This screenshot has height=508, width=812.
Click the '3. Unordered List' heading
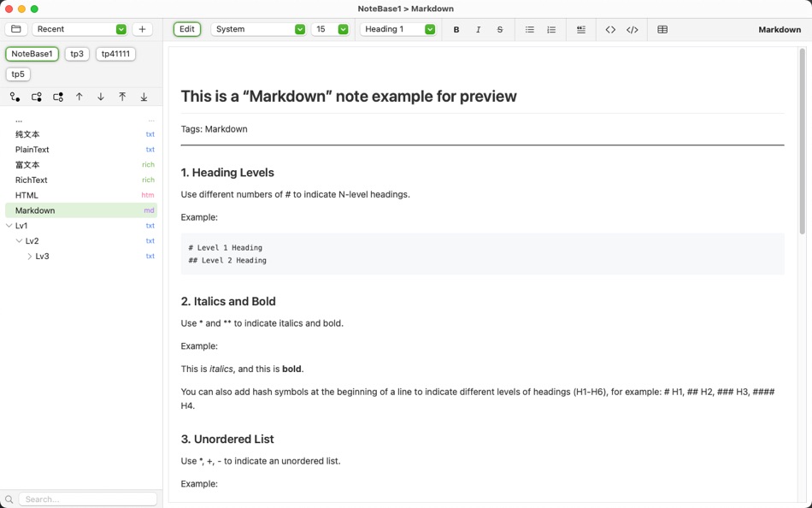227,439
